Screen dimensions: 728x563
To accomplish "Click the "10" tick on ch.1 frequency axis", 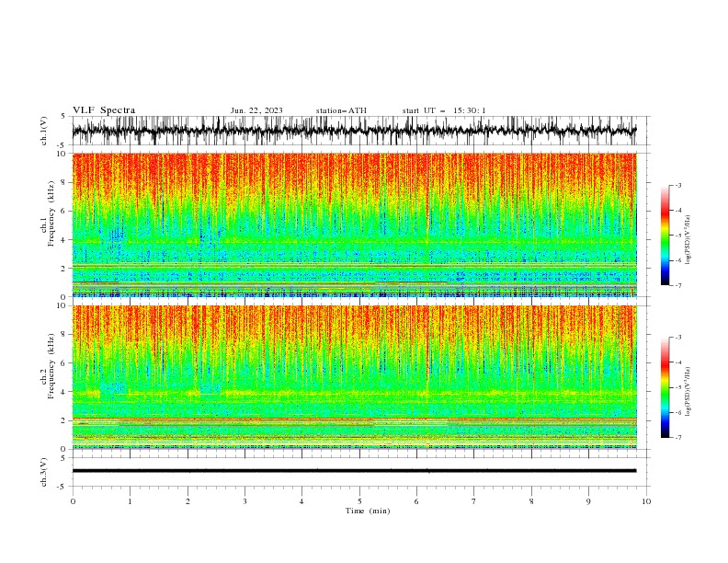I will [63, 154].
